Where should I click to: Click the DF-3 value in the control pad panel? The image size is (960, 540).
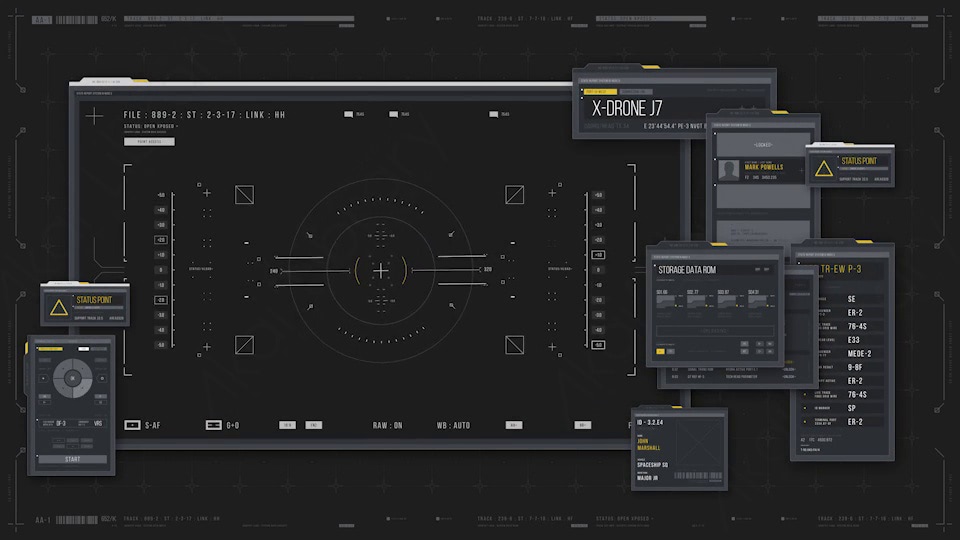coord(61,423)
